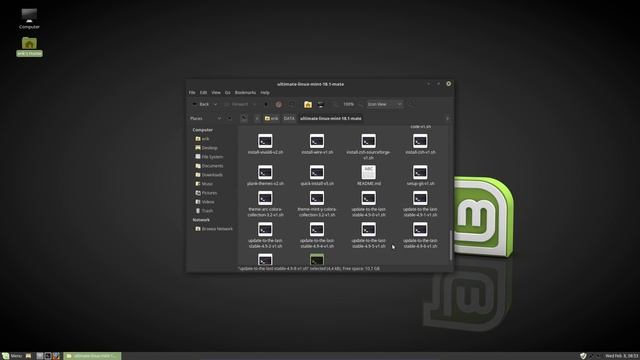640x360 pixels.
Task: Open File System in the sidebar
Action: (209, 157)
